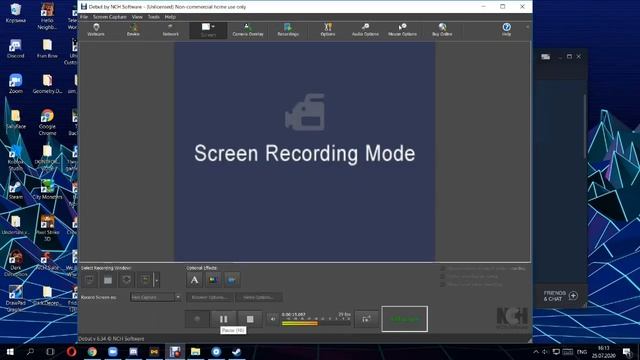The height and width of the screenshot is (360, 640).
Task: Select the Network source in toolbar
Action: click(x=171, y=30)
